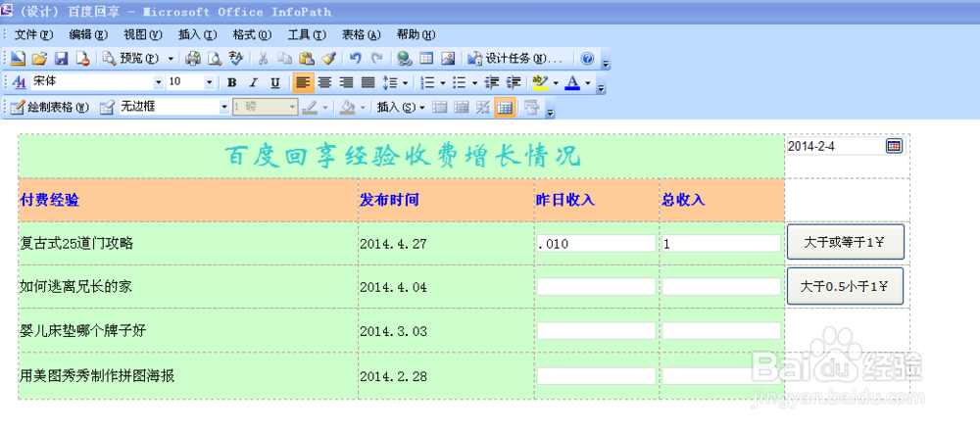Image resolution: width=980 pixels, height=431 pixels.
Task: Click the paste clipboard icon
Action: coord(307,59)
